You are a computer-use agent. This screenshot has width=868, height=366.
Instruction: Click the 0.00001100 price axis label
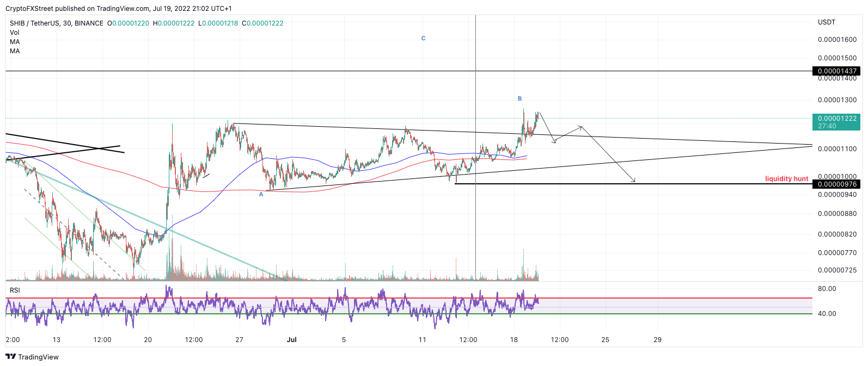(837, 148)
